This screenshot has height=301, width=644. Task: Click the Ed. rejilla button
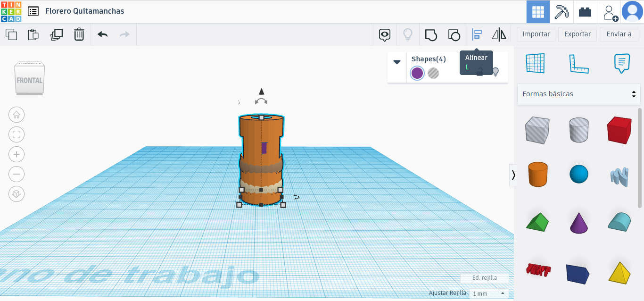[x=485, y=278]
